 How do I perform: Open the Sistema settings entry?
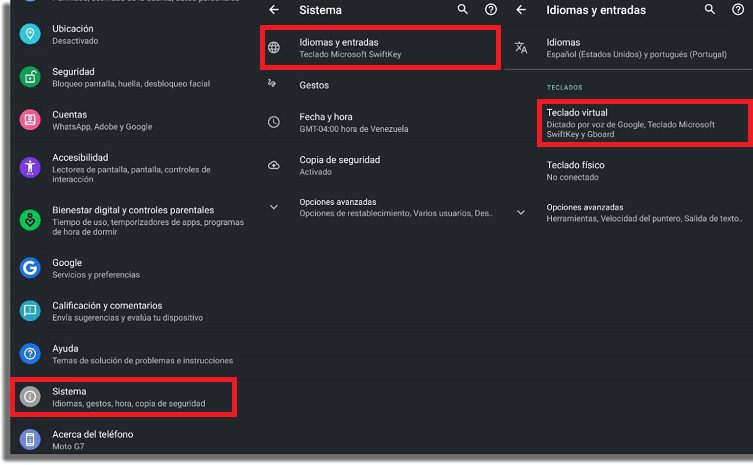[x=124, y=397]
